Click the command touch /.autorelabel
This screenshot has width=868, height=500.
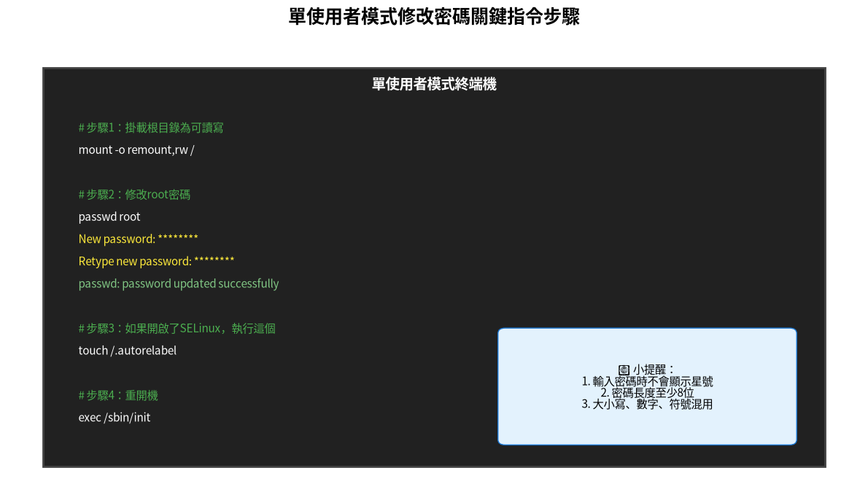click(x=128, y=351)
